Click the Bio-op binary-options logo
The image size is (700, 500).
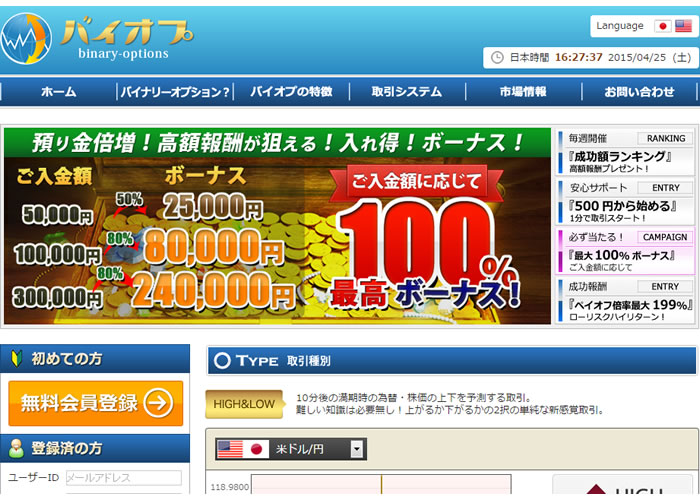click(x=98, y=38)
